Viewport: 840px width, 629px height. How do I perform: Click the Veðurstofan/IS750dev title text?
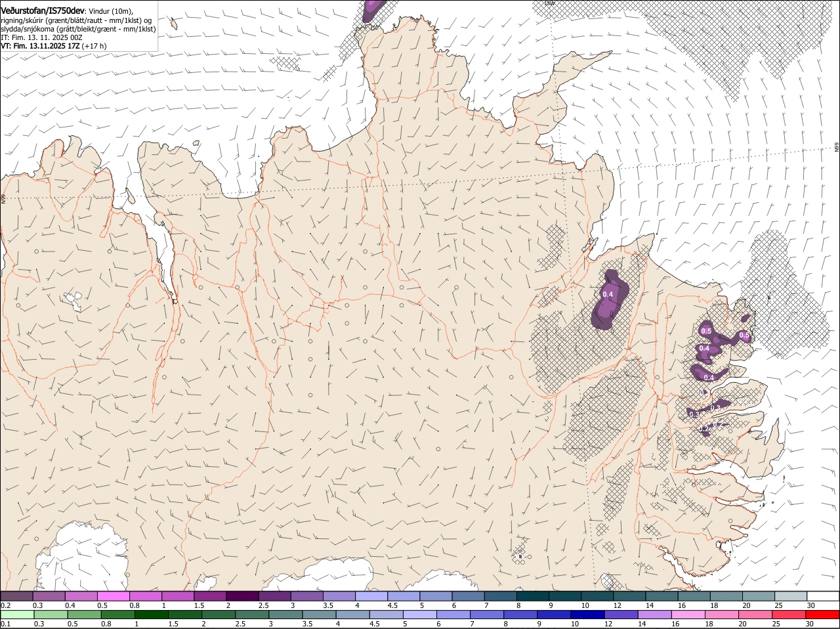click(43, 11)
